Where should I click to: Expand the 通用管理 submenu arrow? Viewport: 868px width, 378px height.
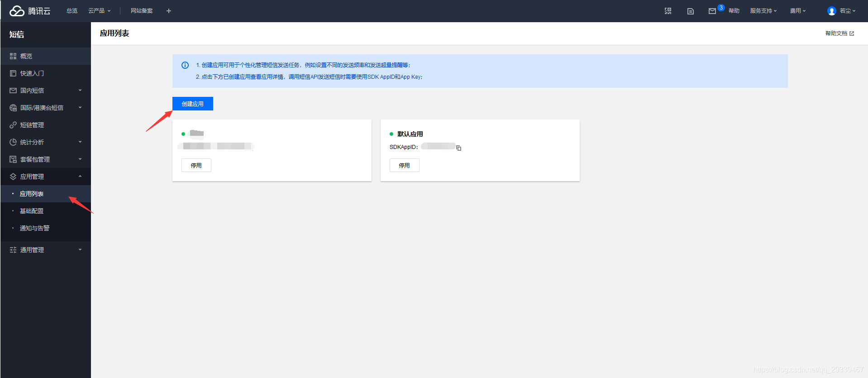(80, 249)
